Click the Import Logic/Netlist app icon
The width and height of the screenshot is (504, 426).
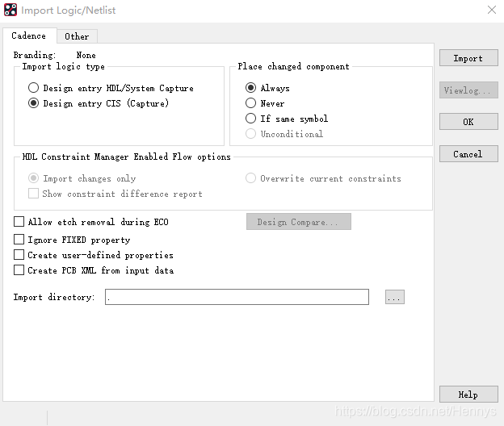point(10,10)
